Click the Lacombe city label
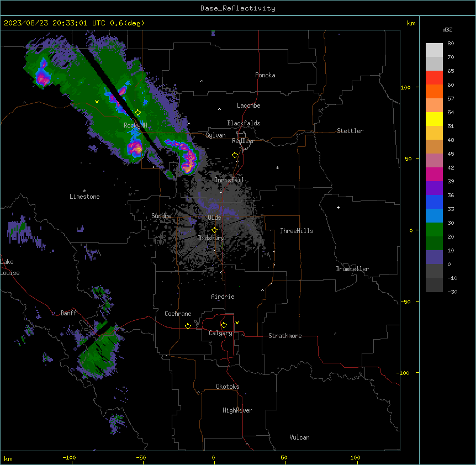 coord(248,105)
